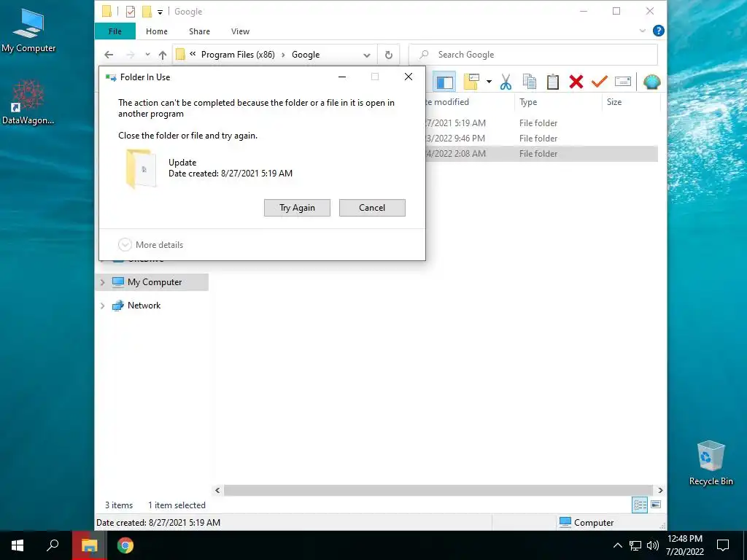This screenshot has height=560, width=747.
Task: Go back with the left arrow
Action: click(x=109, y=55)
